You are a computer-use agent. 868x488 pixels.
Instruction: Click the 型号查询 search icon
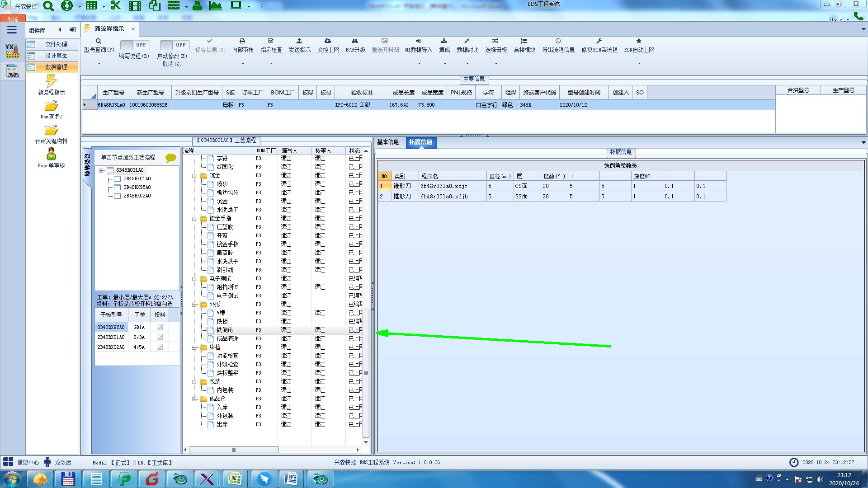(x=99, y=41)
